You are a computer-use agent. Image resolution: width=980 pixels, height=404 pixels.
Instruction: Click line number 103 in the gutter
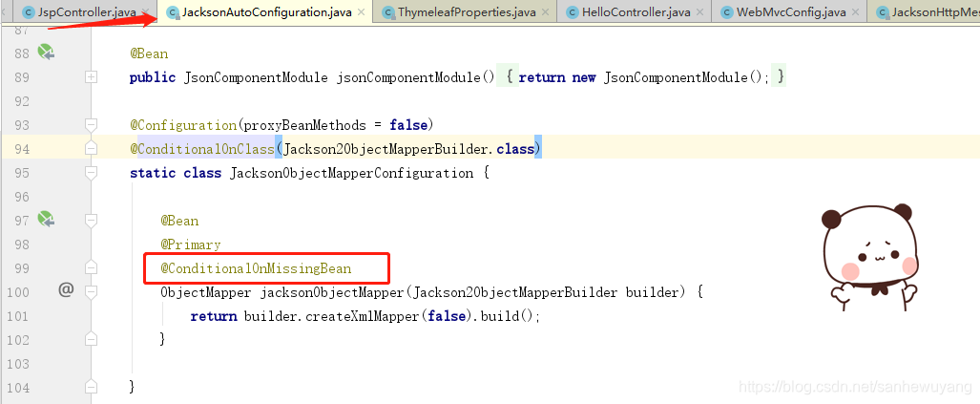pyautogui.click(x=17, y=364)
